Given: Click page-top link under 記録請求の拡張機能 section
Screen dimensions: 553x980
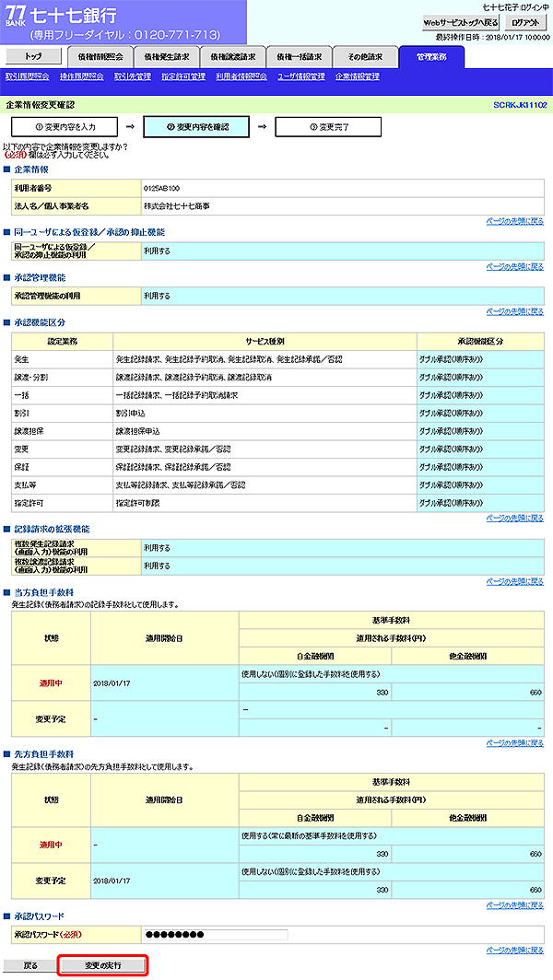Looking at the screenshot, I should pos(515,581).
